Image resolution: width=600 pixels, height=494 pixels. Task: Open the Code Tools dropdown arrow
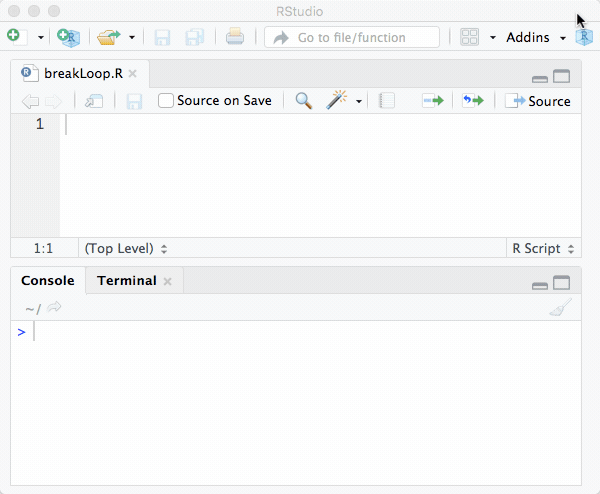click(x=359, y=101)
